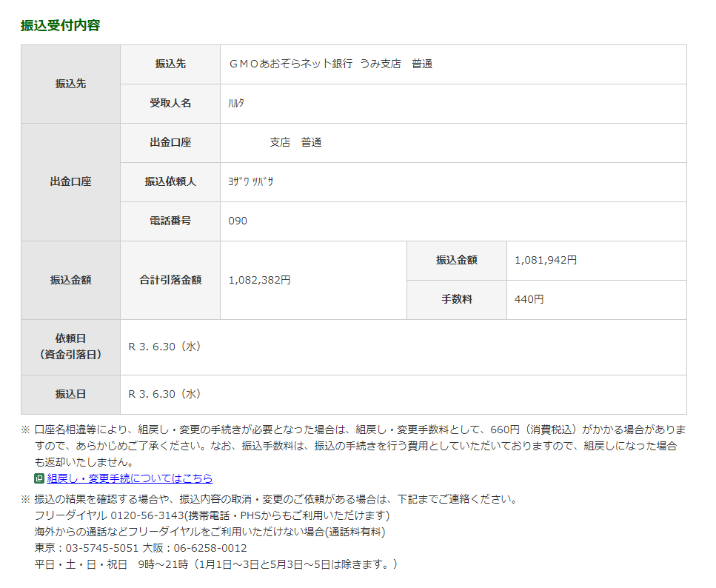Click the fee value 440円
716x588 pixels.
click(x=529, y=300)
